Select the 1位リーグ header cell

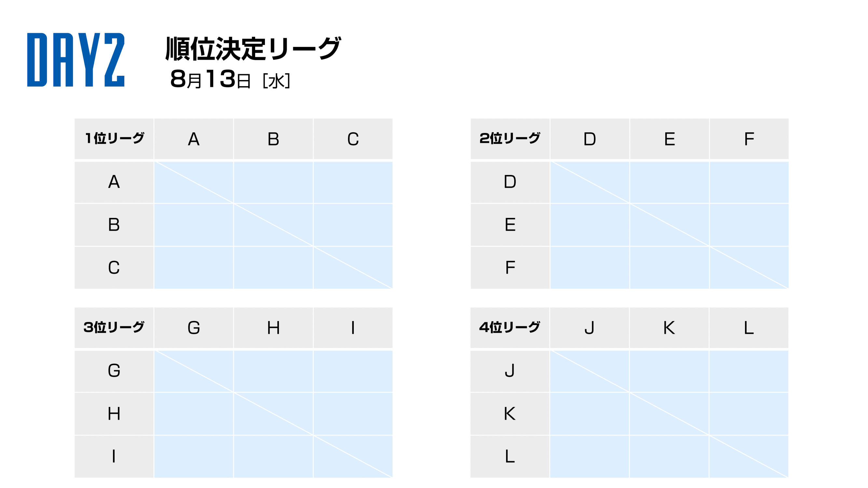coord(114,139)
